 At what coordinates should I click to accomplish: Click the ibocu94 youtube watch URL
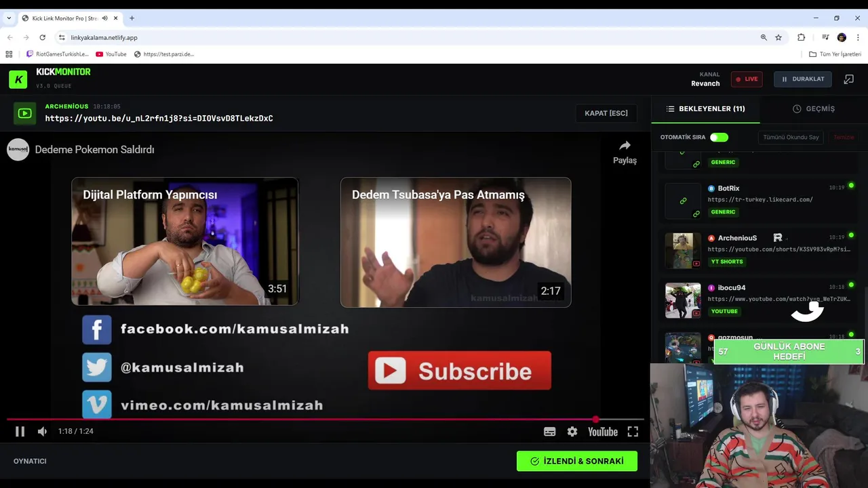click(778, 299)
